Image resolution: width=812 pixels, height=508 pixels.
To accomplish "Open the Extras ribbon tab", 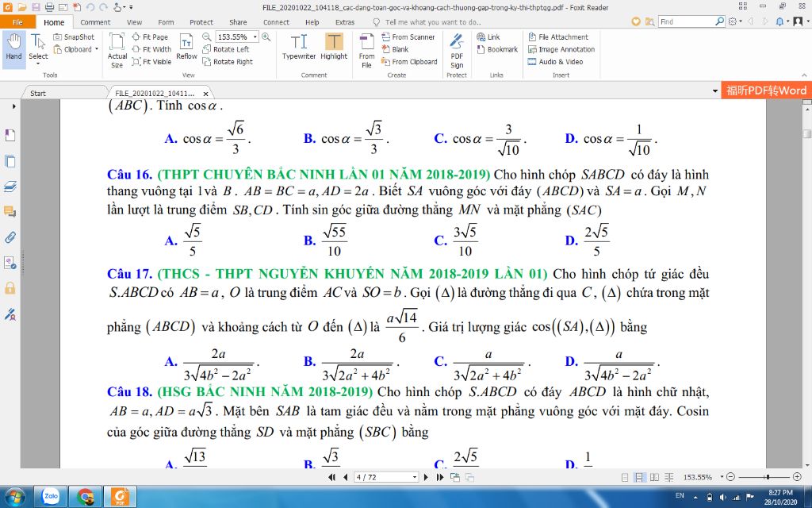I will pos(345,22).
